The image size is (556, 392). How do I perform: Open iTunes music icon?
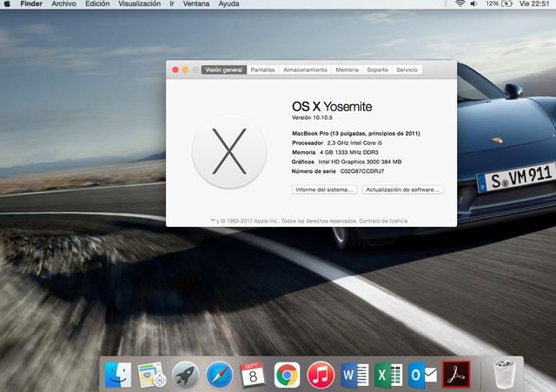pyautogui.click(x=321, y=375)
